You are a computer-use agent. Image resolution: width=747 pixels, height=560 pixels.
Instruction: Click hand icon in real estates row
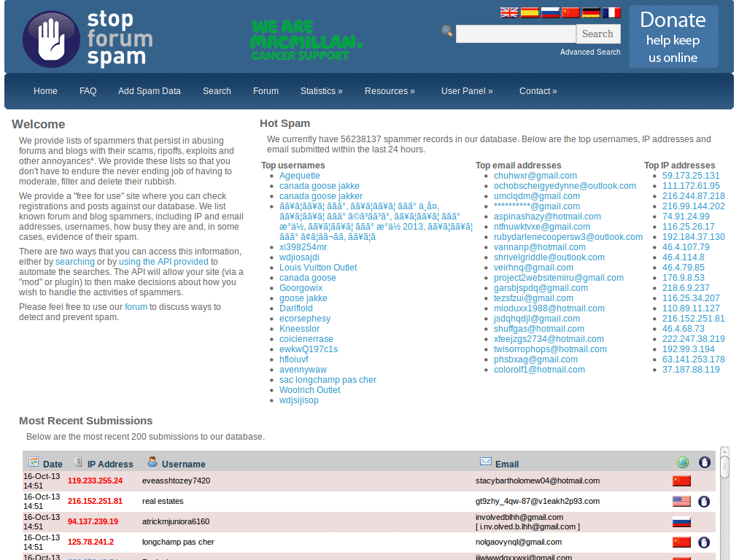pyautogui.click(x=704, y=502)
